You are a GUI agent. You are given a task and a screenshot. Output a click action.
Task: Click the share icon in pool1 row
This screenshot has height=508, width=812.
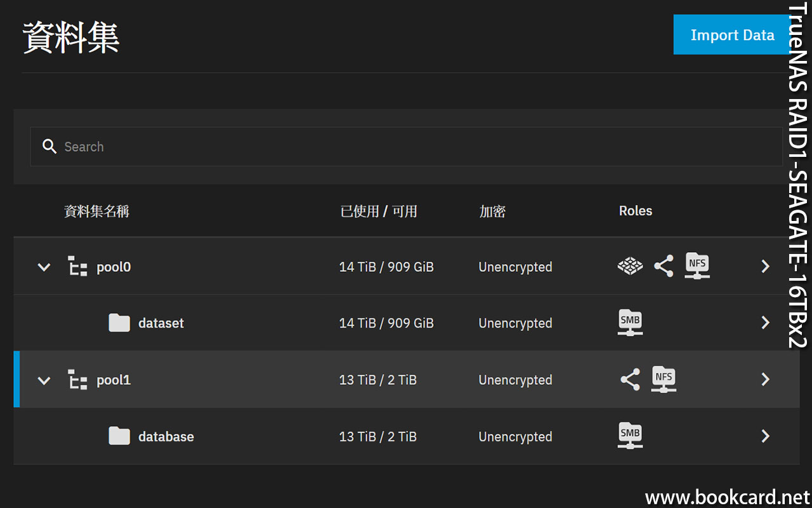(630, 380)
